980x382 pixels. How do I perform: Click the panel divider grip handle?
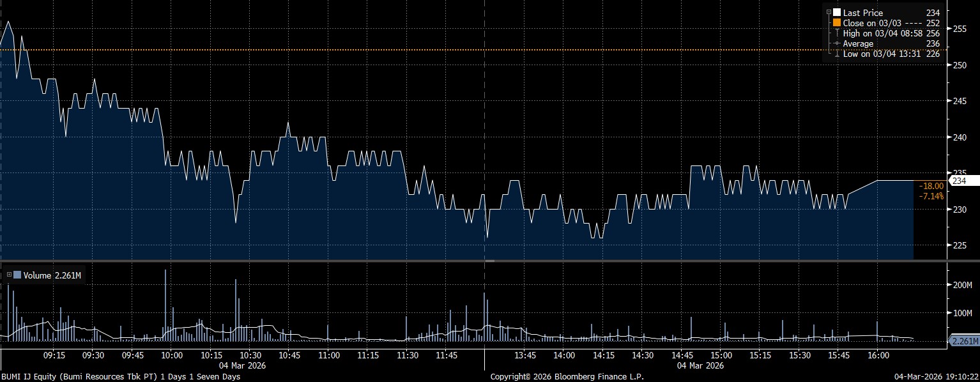[x=490, y=261]
